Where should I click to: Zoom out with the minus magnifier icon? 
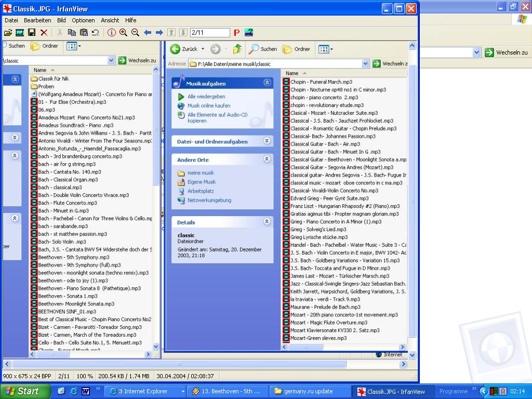coord(135,33)
